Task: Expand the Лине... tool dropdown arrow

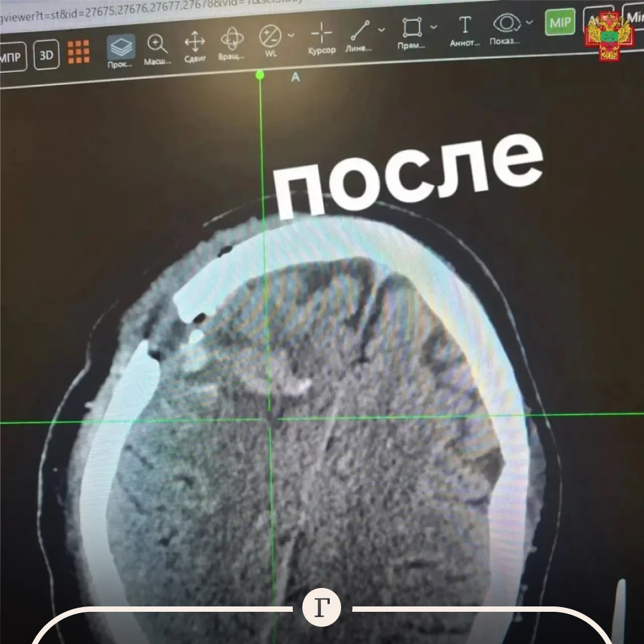Action: 382,30
